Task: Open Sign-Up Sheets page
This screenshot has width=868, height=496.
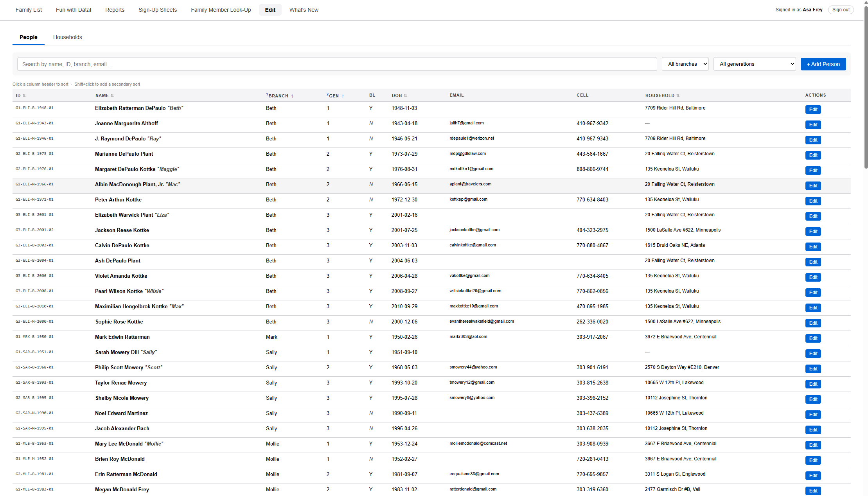Action: (158, 10)
